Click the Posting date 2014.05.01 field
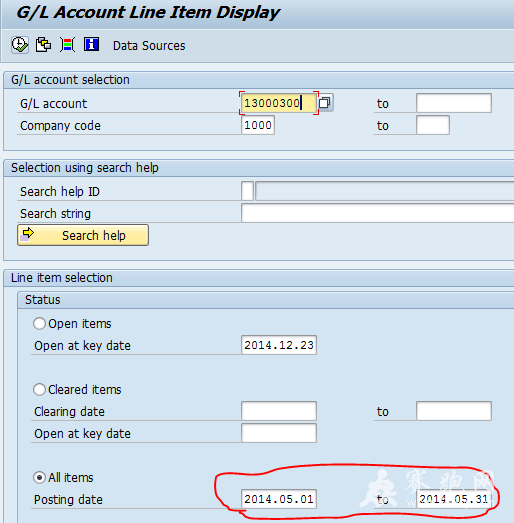 pyautogui.click(x=279, y=499)
